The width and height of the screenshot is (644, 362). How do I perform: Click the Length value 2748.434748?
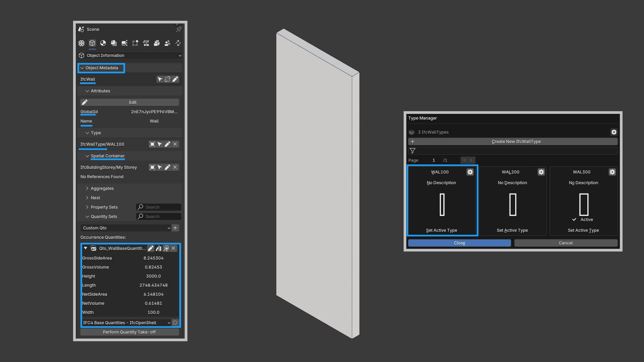pos(154,285)
